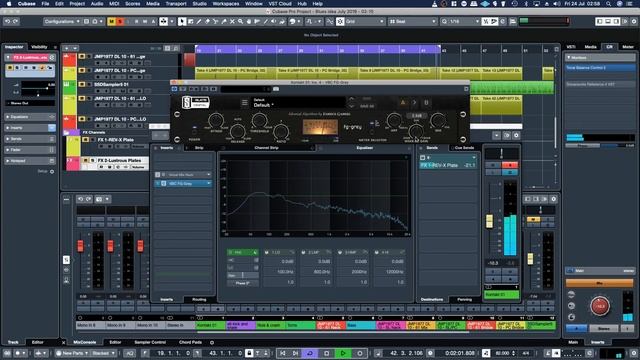Click the Destinations button under sends
The image size is (640, 360).
click(432, 300)
